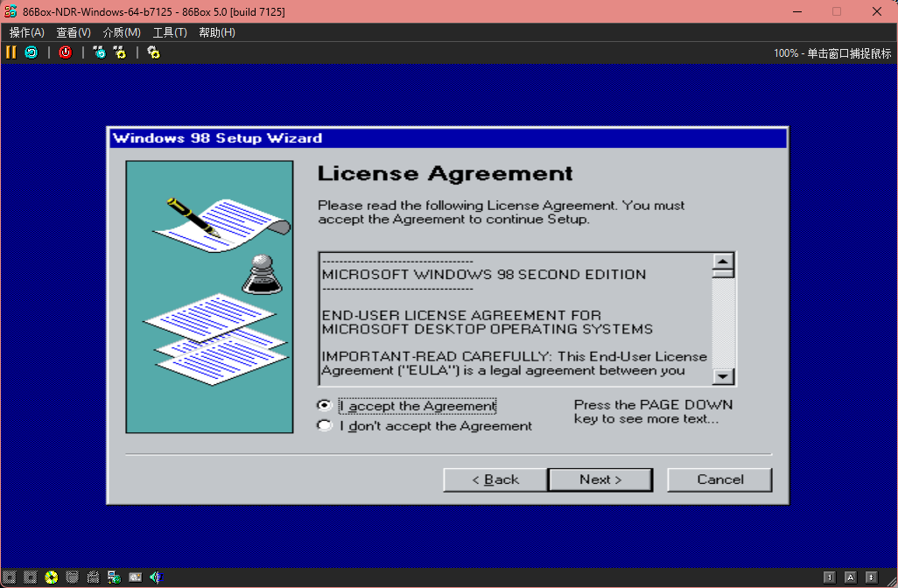Click the license scrollbar down arrow
The height and width of the screenshot is (588, 898).
click(x=723, y=376)
